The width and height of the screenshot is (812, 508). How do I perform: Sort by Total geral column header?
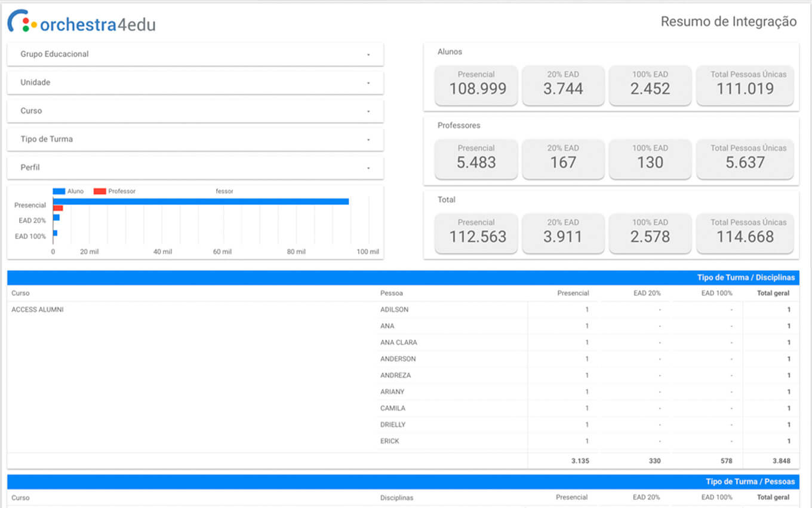pos(773,293)
